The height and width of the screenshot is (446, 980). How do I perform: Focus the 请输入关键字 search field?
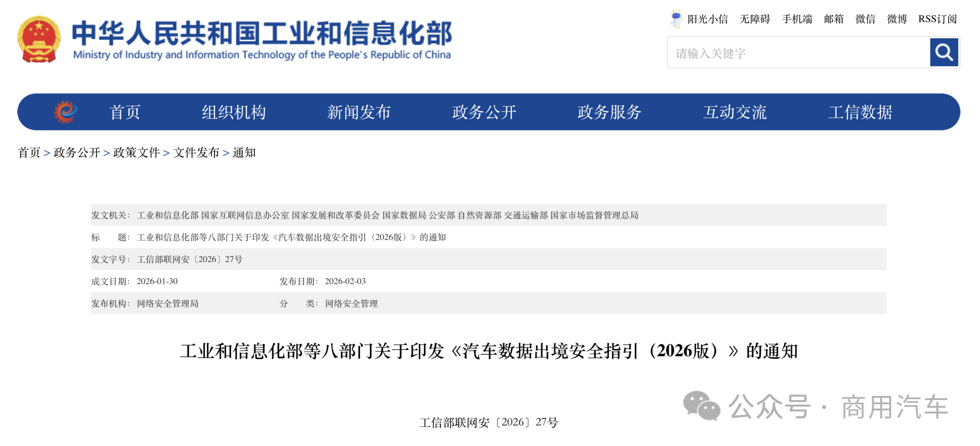[799, 52]
